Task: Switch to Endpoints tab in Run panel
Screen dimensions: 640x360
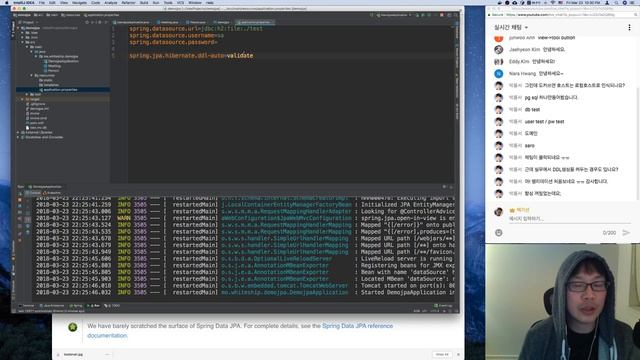Action: 52,193
